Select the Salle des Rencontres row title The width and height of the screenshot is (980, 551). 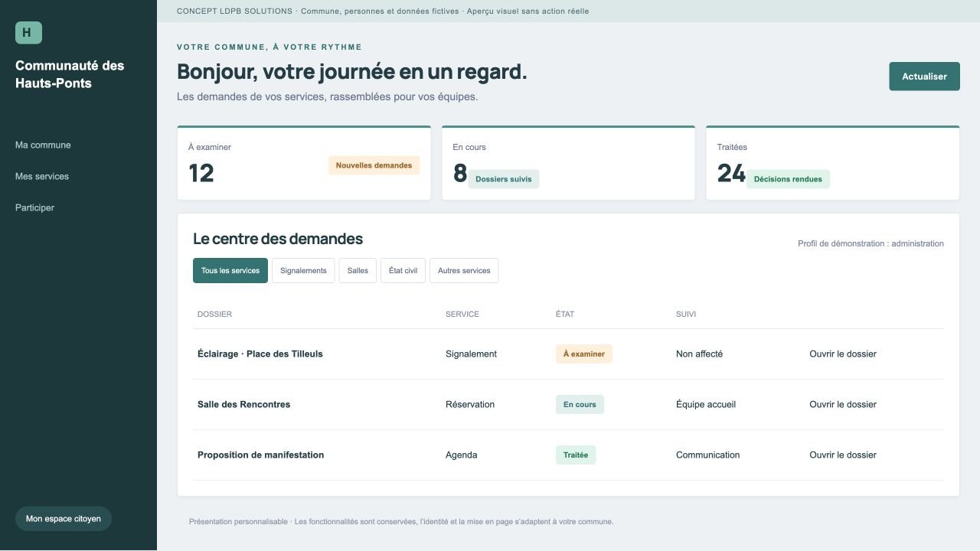click(x=243, y=405)
